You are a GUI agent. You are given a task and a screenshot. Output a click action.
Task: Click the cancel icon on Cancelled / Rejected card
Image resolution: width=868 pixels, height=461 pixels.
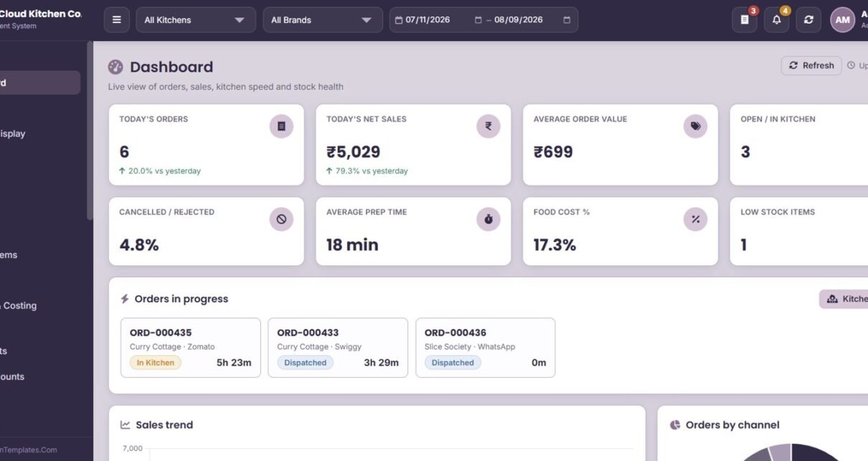coord(281,219)
